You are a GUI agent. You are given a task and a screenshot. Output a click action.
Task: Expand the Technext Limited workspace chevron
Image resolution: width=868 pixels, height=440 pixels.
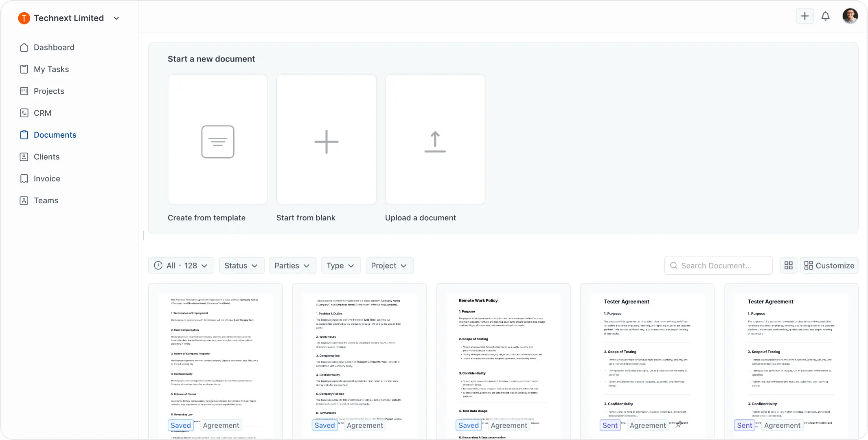(x=116, y=18)
